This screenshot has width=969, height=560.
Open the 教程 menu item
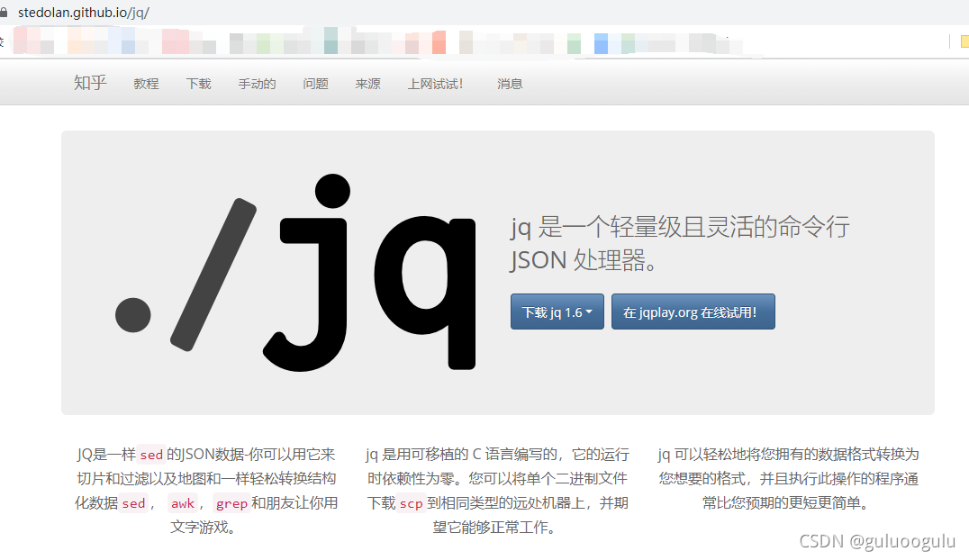point(147,84)
